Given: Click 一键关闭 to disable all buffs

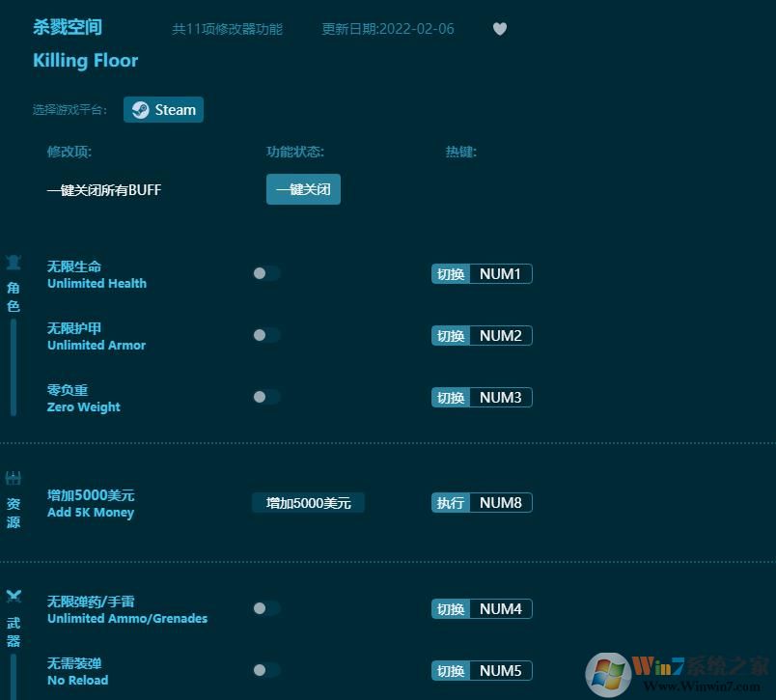Looking at the screenshot, I should 303,189.
